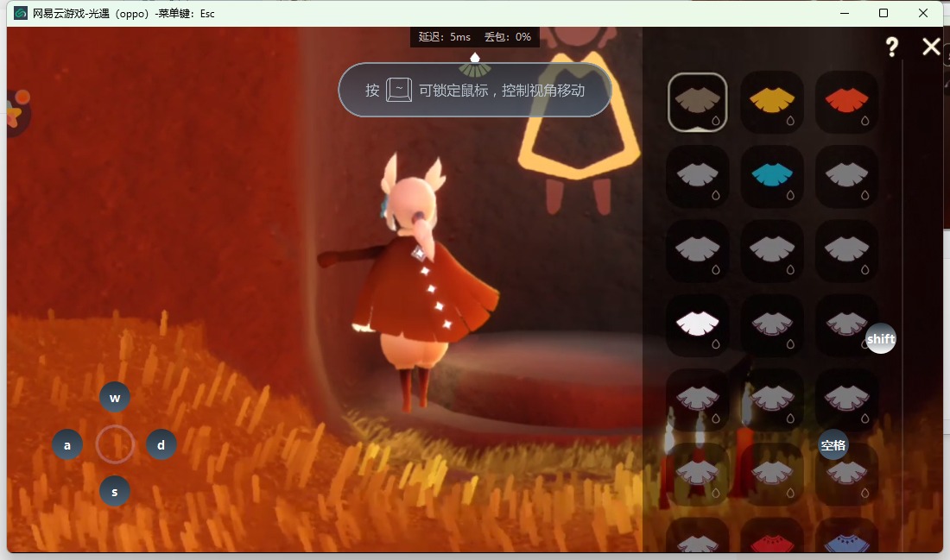
Task: Click the 延迟 5ms latency indicator
Action: click(444, 37)
